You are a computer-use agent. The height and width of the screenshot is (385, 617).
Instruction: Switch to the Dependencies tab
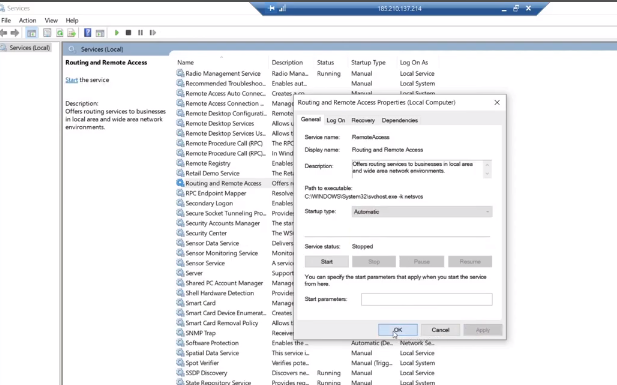point(399,120)
